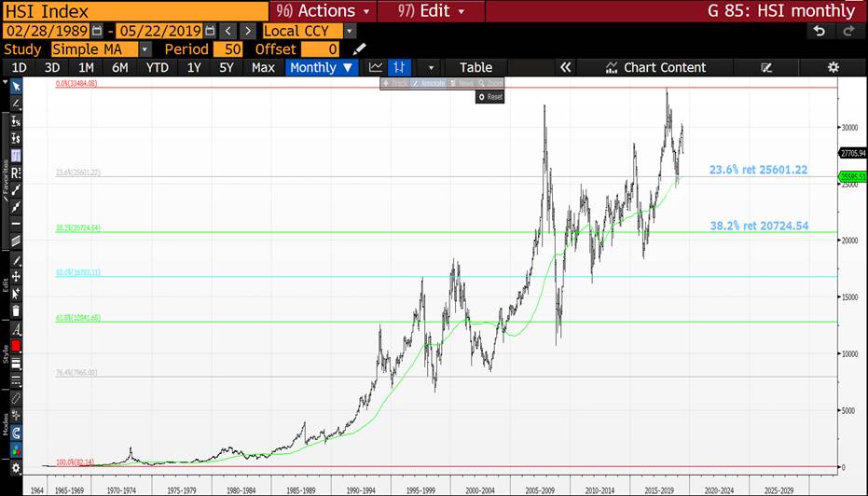This screenshot has width=868, height=496.
Task: Open annotation toolbar settings gear
Action: [x=16, y=468]
